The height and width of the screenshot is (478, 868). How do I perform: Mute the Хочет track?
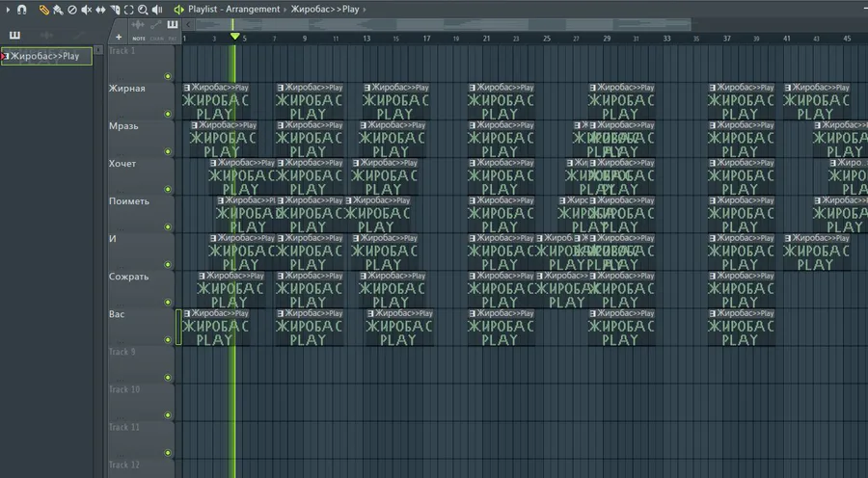(168, 189)
